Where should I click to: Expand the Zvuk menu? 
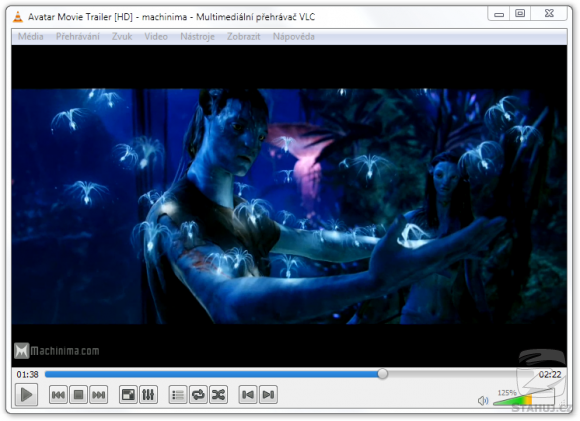click(122, 37)
